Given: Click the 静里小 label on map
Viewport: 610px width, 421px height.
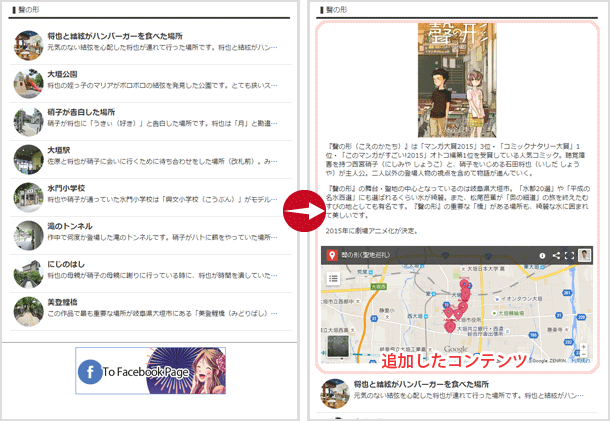Looking at the screenshot, I should point(387,310).
